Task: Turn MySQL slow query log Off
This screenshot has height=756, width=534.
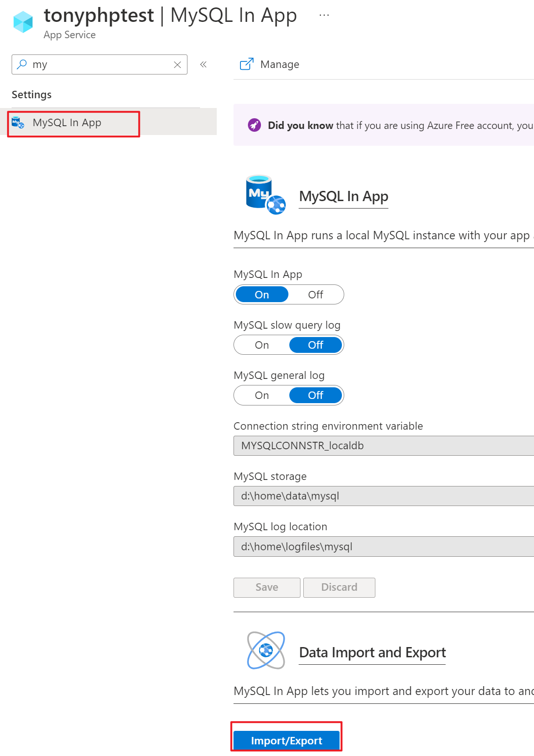Action: click(315, 345)
